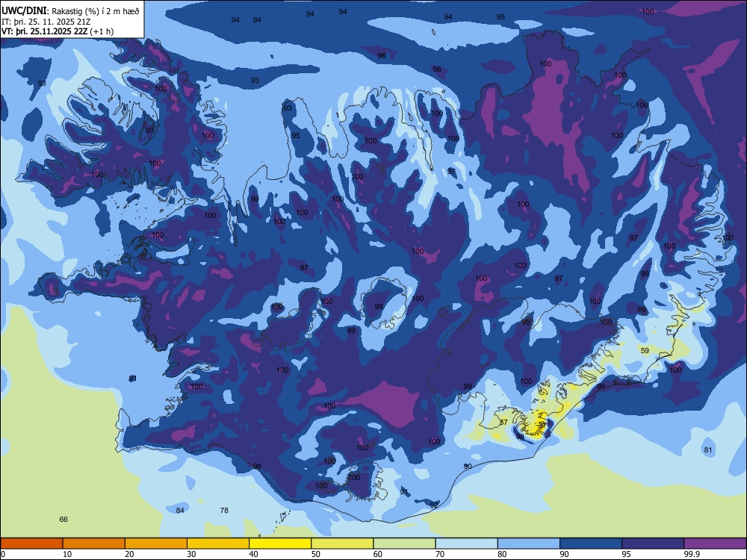
Task: Click the '59' humidity value on the map
Action: pos(645,350)
